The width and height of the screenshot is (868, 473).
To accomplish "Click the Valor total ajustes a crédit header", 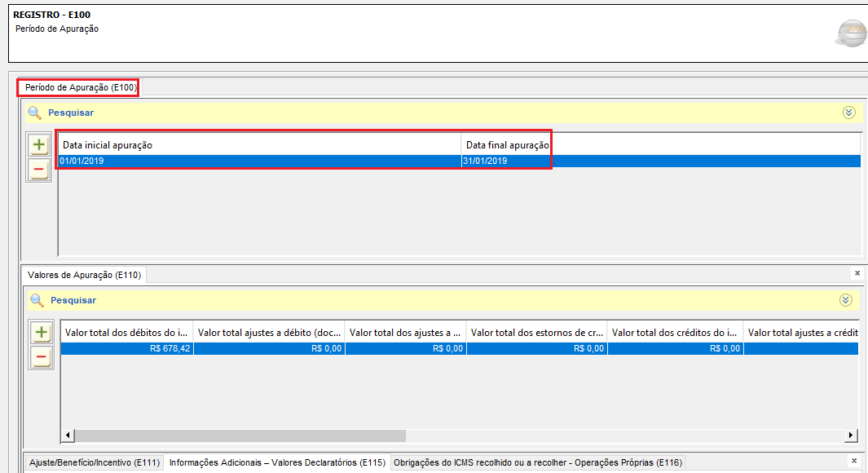I will [x=801, y=333].
